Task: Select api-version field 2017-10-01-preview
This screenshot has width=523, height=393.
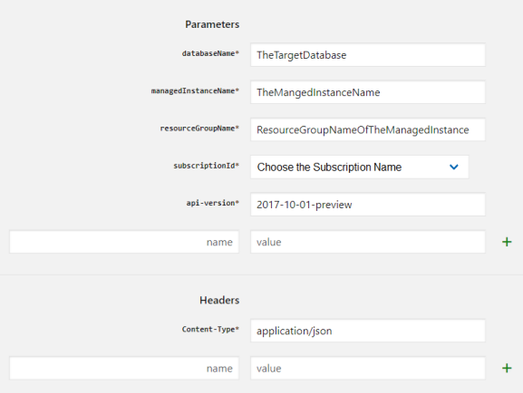Action: [368, 204]
